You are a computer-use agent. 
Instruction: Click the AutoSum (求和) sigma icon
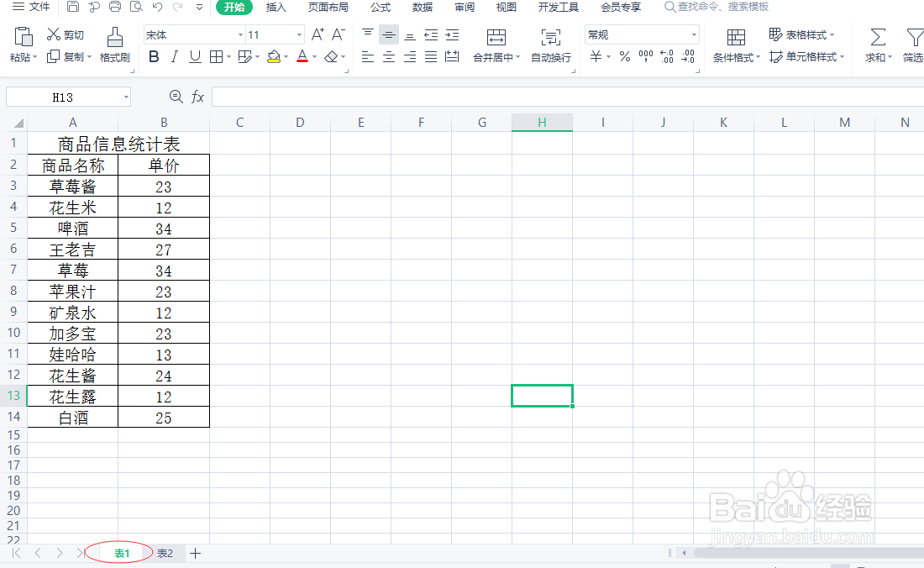(x=878, y=37)
